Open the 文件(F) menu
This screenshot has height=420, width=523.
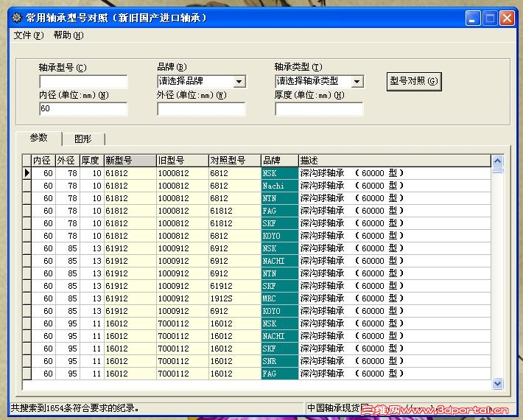click(28, 35)
